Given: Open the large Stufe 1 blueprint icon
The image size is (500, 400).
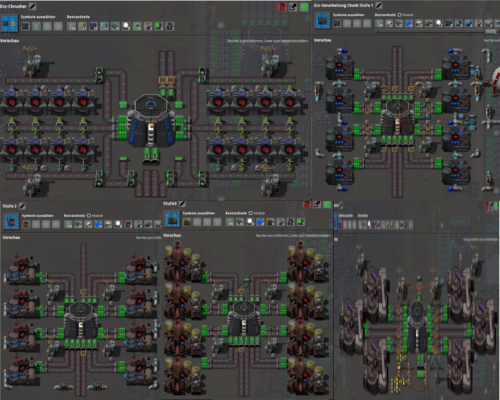Looking at the screenshot, I should (322, 21).
